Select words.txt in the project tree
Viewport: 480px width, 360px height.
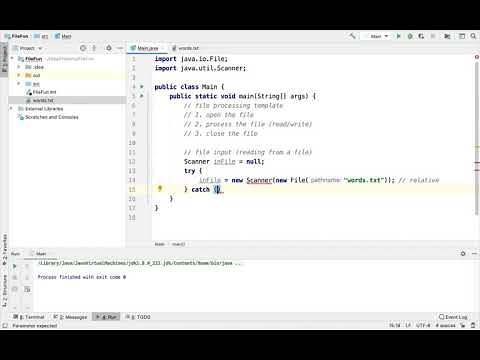click(x=40, y=100)
